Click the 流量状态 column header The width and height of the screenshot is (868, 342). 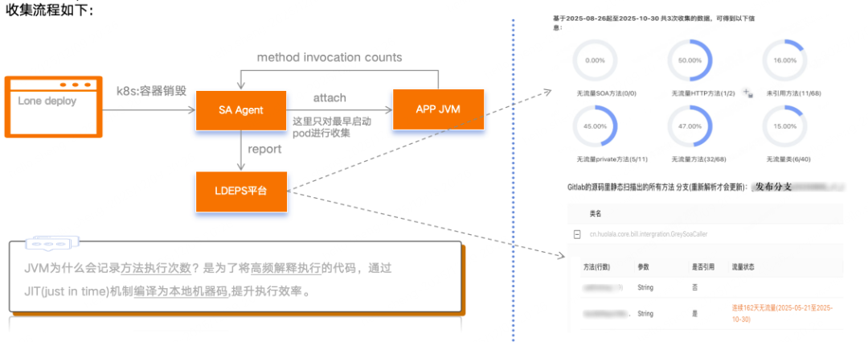[x=743, y=266]
